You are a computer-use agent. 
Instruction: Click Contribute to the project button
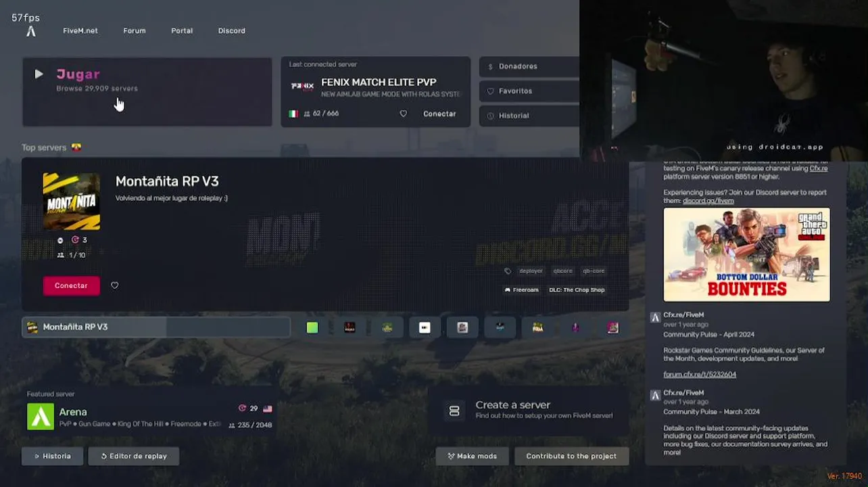click(x=571, y=456)
